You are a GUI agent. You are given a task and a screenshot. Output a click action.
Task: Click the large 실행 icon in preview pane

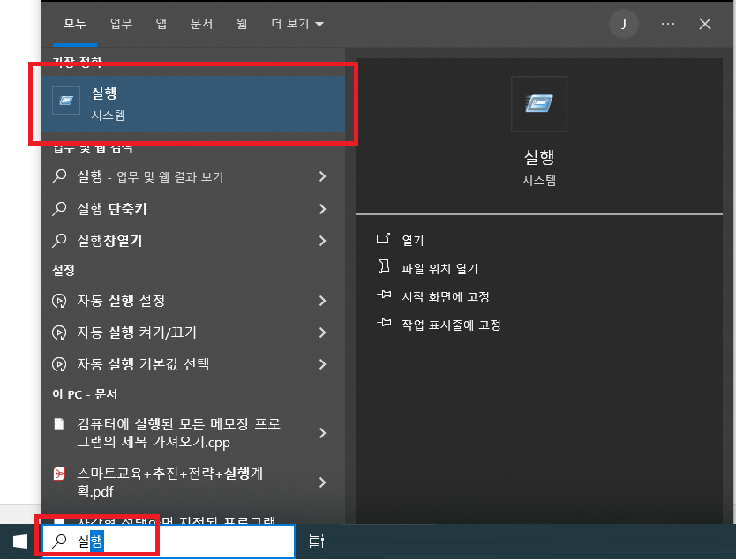click(x=539, y=104)
